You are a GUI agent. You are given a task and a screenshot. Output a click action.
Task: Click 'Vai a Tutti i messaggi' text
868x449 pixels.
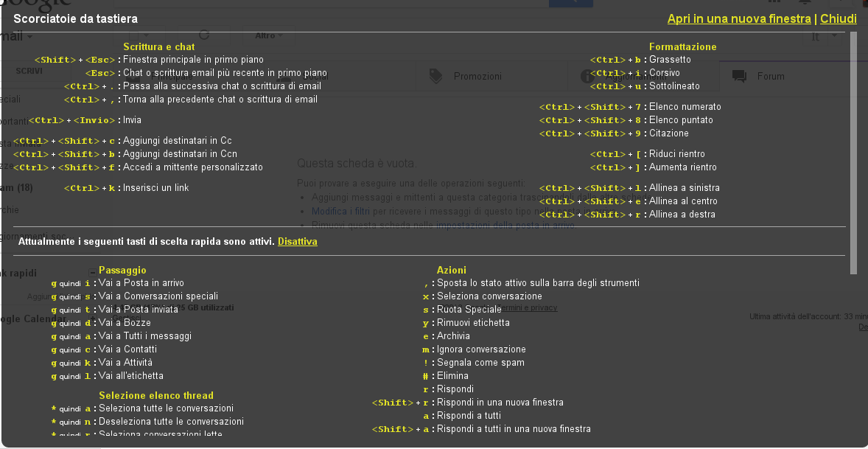coord(145,336)
